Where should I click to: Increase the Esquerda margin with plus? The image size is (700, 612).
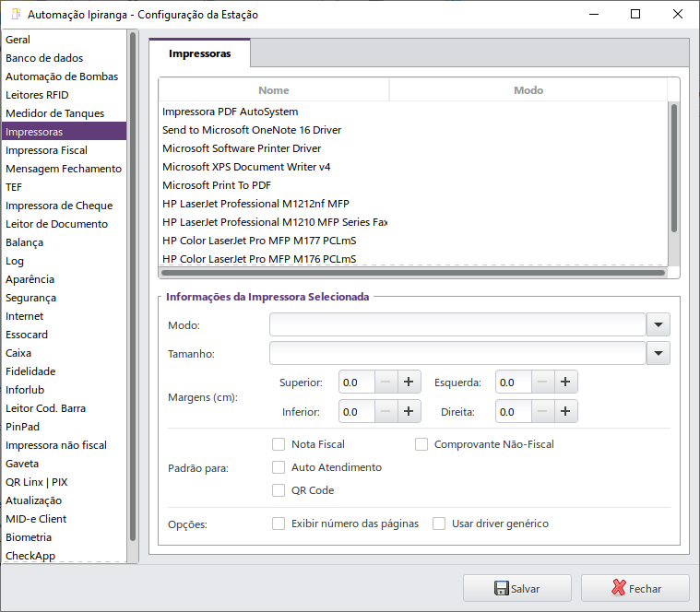(x=566, y=382)
